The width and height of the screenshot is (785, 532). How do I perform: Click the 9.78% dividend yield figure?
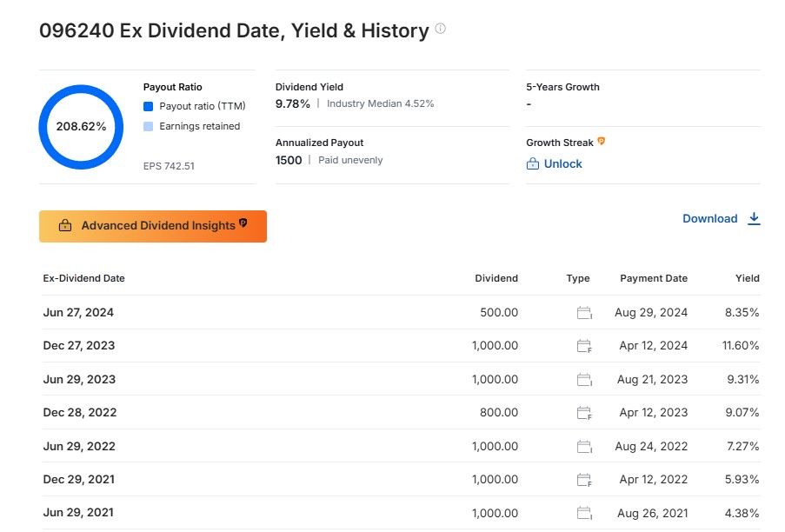[x=293, y=103]
